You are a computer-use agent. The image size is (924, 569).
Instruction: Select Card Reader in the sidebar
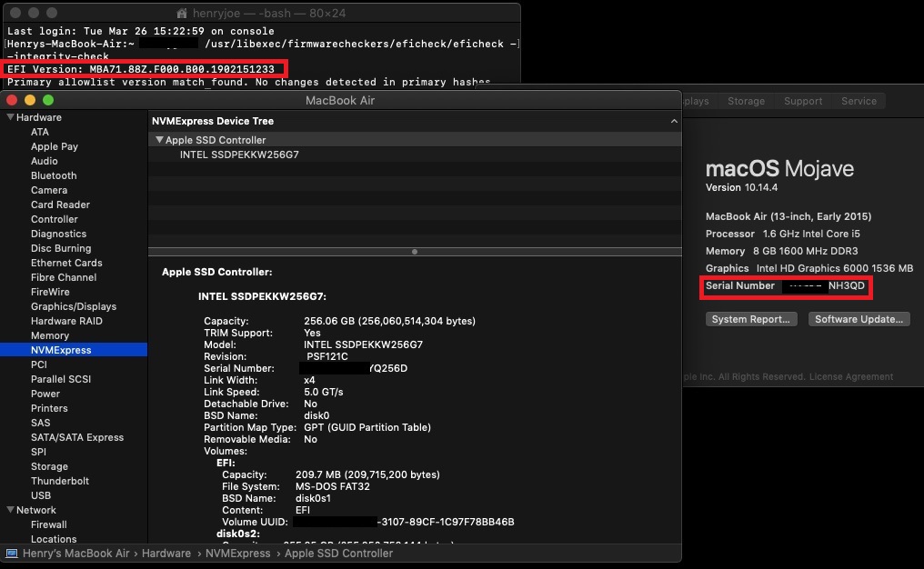point(60,205)
